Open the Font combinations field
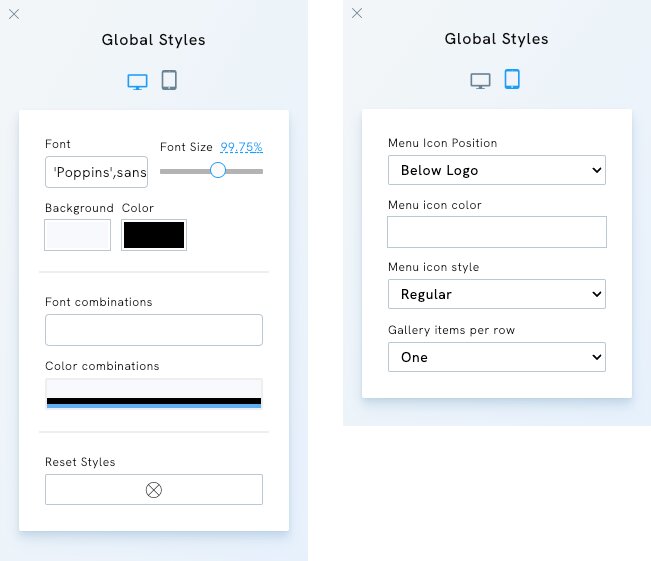The image size is (651, 561). coord(154,330)
